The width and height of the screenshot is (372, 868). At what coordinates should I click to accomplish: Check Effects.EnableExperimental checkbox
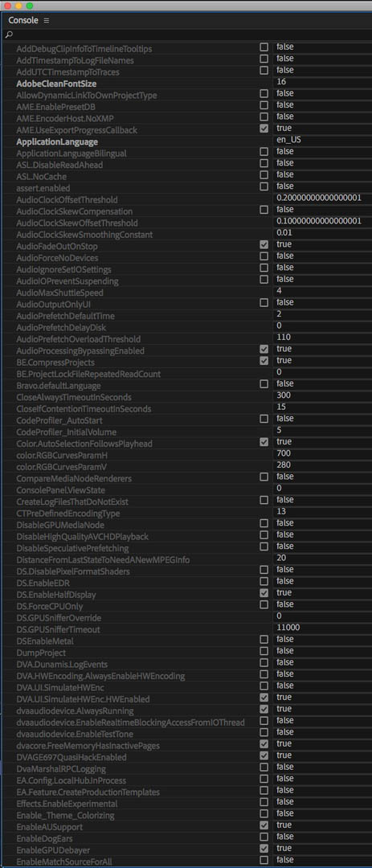click(264, 802)
